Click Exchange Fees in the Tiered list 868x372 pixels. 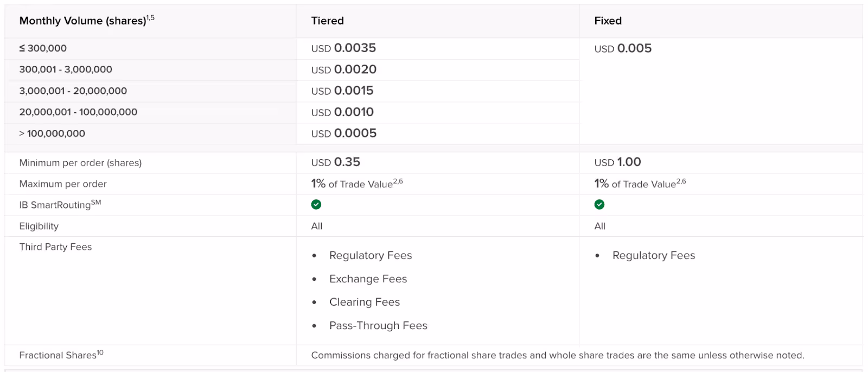pyautogui.click(x=368, y=279)
